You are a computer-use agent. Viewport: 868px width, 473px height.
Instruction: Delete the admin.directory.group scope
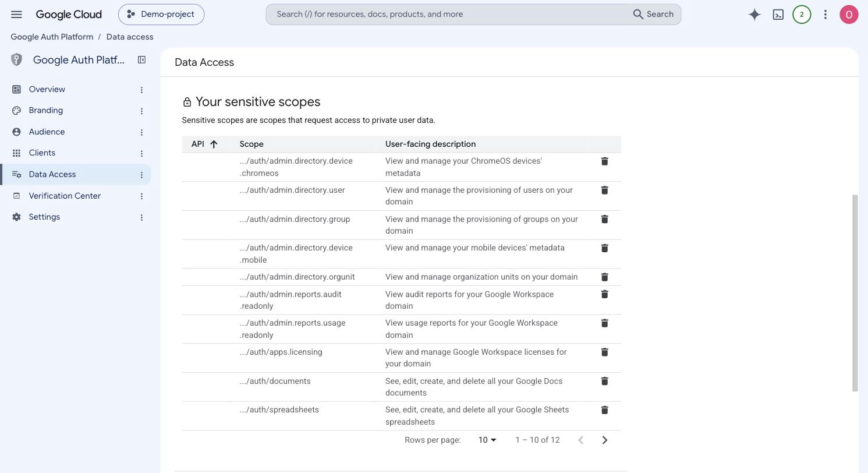tap(604, 219)
